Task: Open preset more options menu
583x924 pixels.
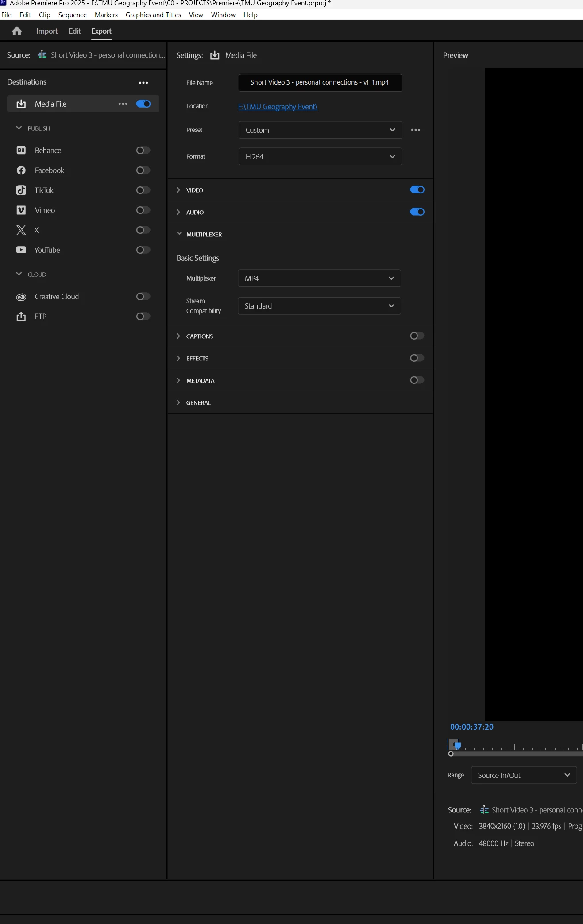Action: coord(416,130)
